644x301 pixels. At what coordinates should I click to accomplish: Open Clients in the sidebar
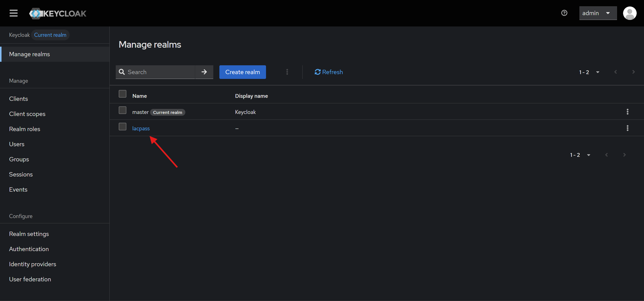(x=18, y=99)
